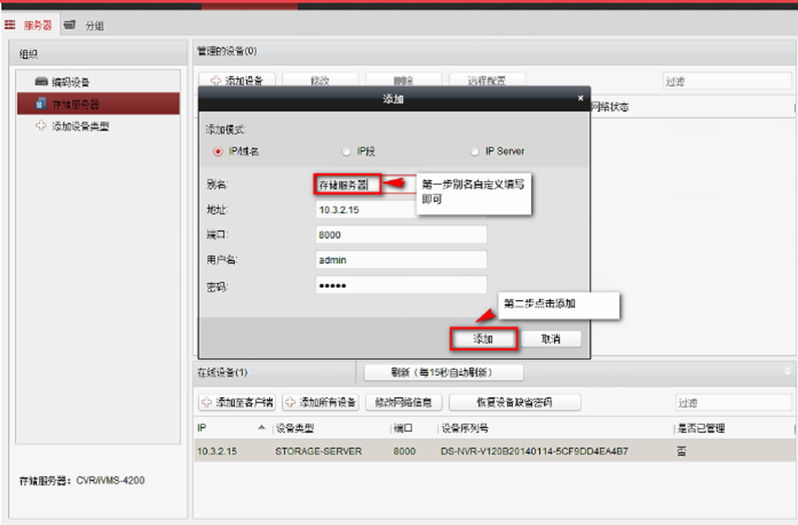Screen dimensions: 798x525
Task: Click the STORAGE-SERVER device type cell
Action: click(319, 451)
